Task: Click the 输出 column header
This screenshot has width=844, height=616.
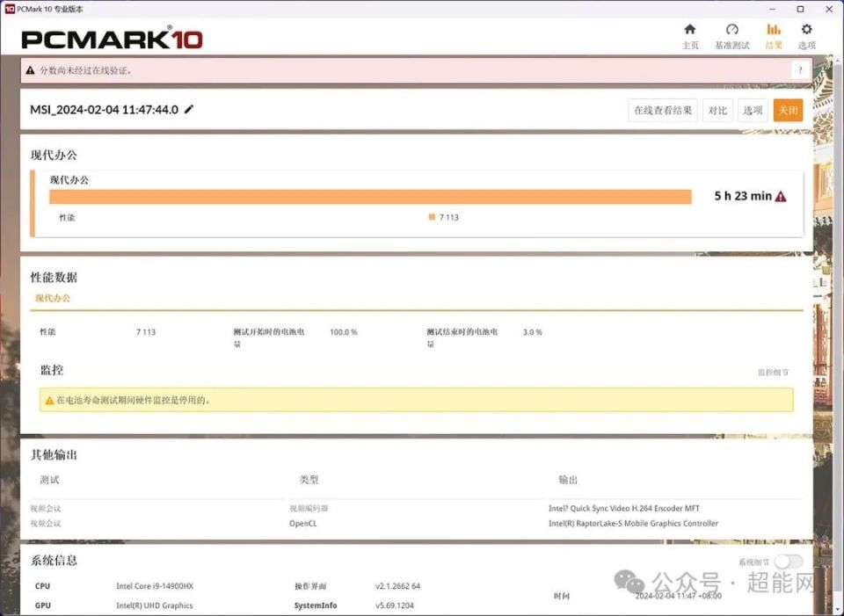Action: 568,480
